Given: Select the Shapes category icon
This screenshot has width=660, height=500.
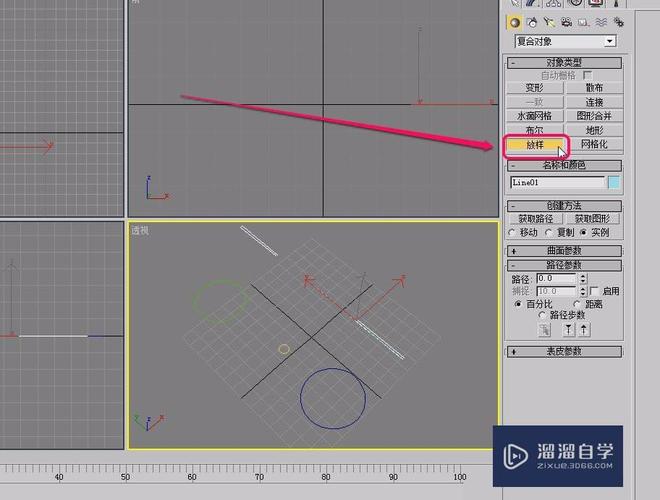Looking at the screenshot, I should coord(532,22).
